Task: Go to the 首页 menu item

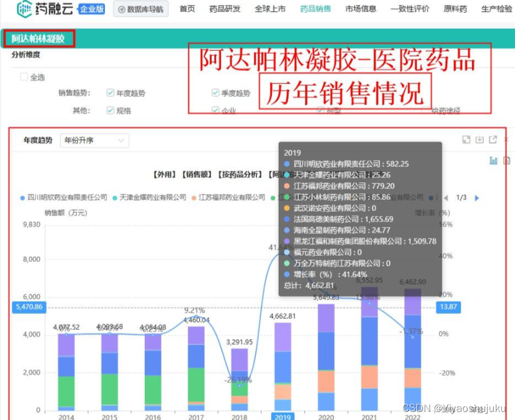Action: tap(187, 9)
